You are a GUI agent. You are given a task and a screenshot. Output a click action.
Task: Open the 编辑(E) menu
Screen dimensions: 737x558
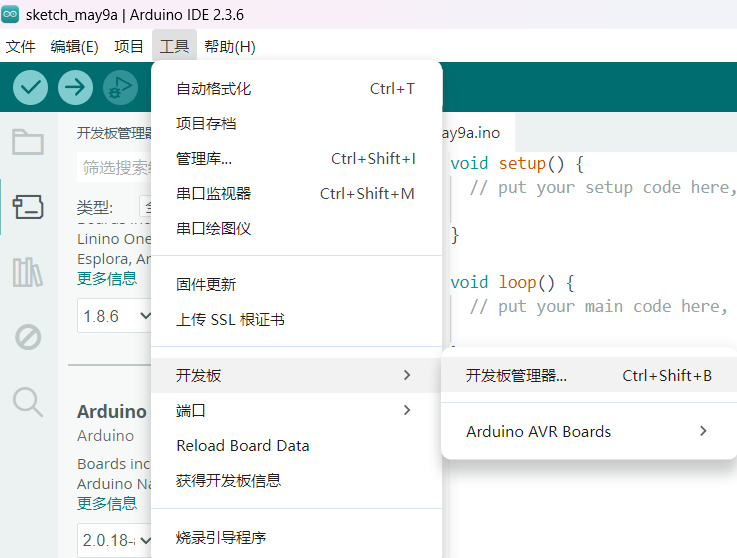[x=74, y=47]
